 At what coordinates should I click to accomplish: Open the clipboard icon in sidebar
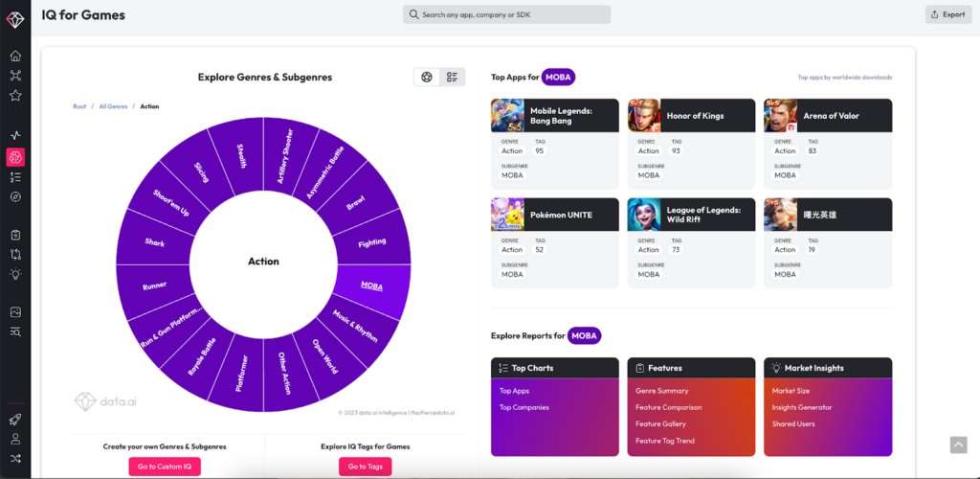coord(15,235)
